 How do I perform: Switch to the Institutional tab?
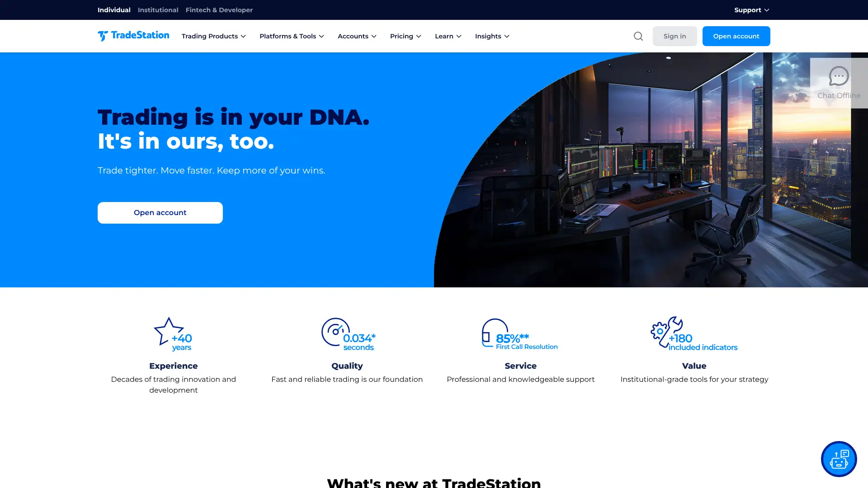158,10
